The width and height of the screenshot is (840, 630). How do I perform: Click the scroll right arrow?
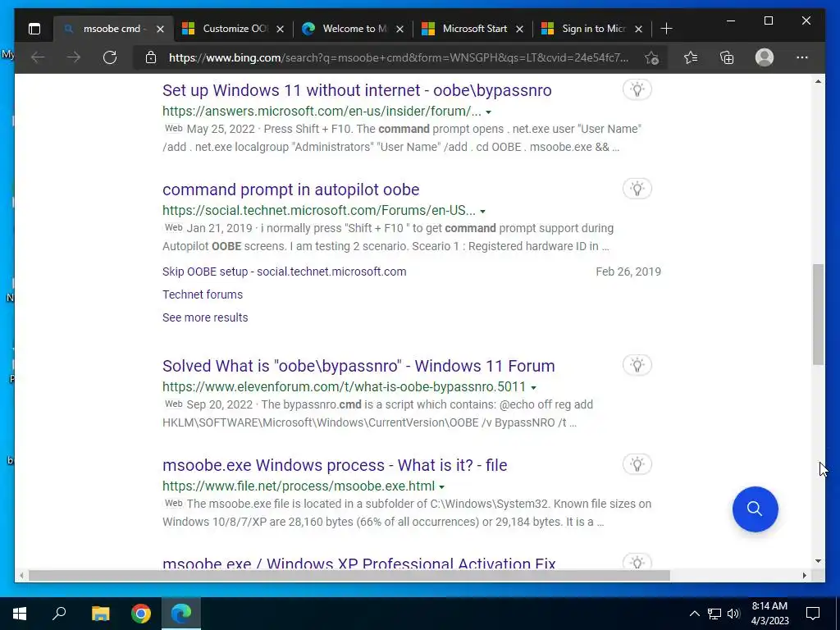(x=804, y=575)
